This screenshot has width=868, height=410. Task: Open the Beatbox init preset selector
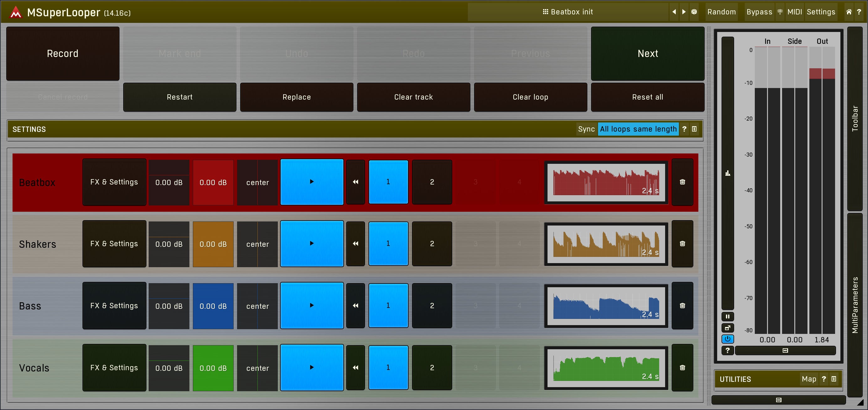[568, 12]
